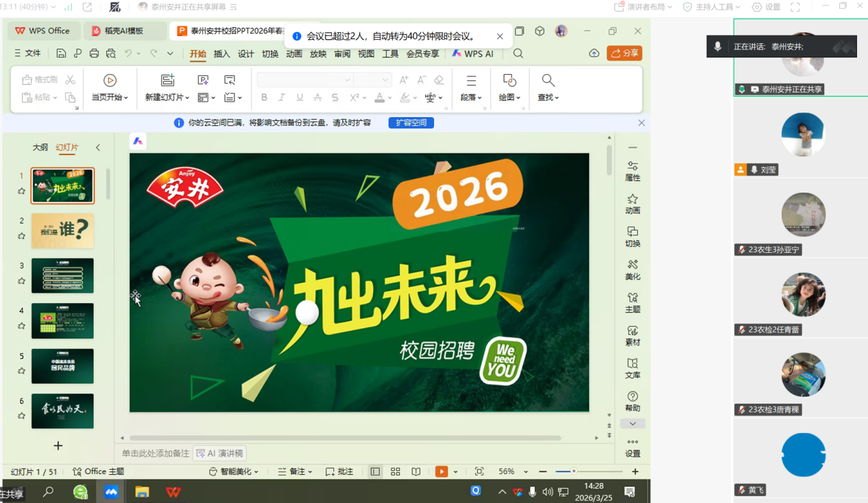
Task: Click the 新建幻灯片 new slide icon
Action: [x=167, y=81]
